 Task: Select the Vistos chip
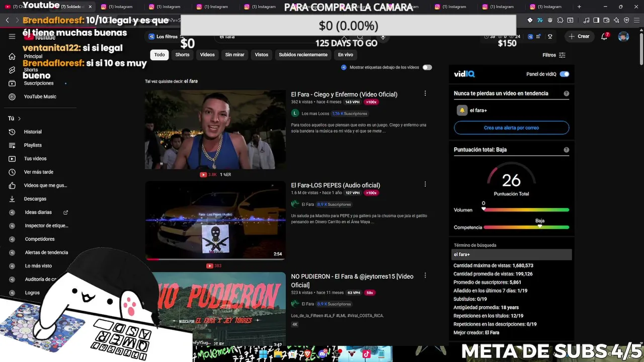[262, 55]
